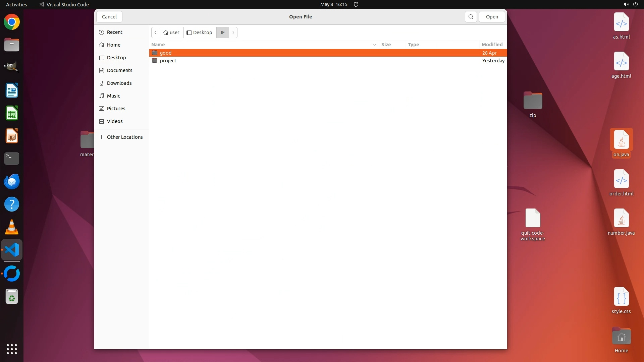Click the forward chevron after IF
Image resolution: width=644 pixels, height=362 pixels.
click(233, 33)
